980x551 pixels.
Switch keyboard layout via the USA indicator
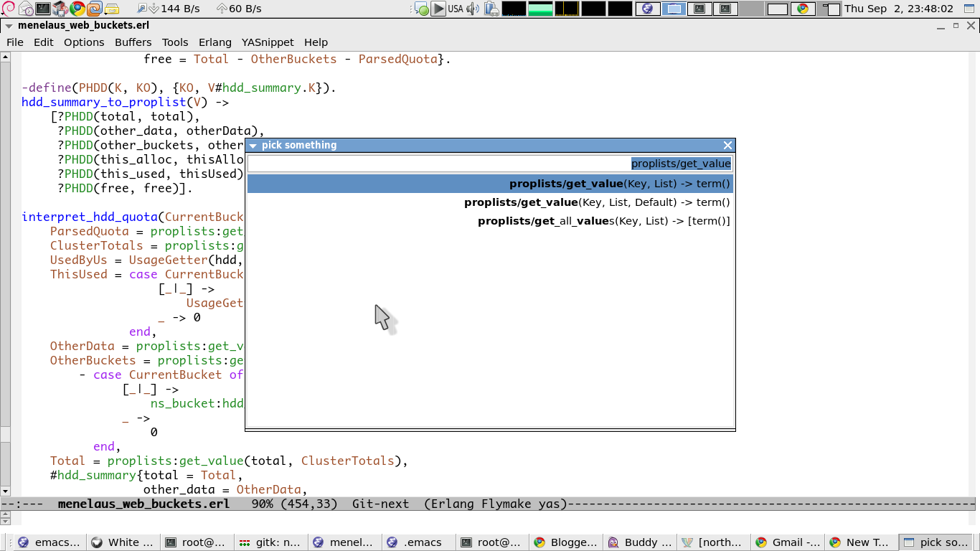coord(456,9)
